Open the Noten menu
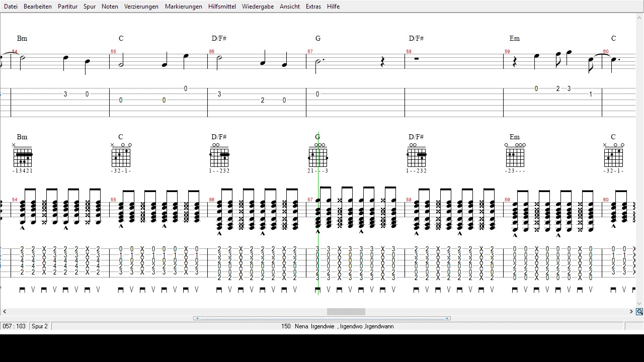The width and height of the screenshot is (644, 362). coord(110,7)
